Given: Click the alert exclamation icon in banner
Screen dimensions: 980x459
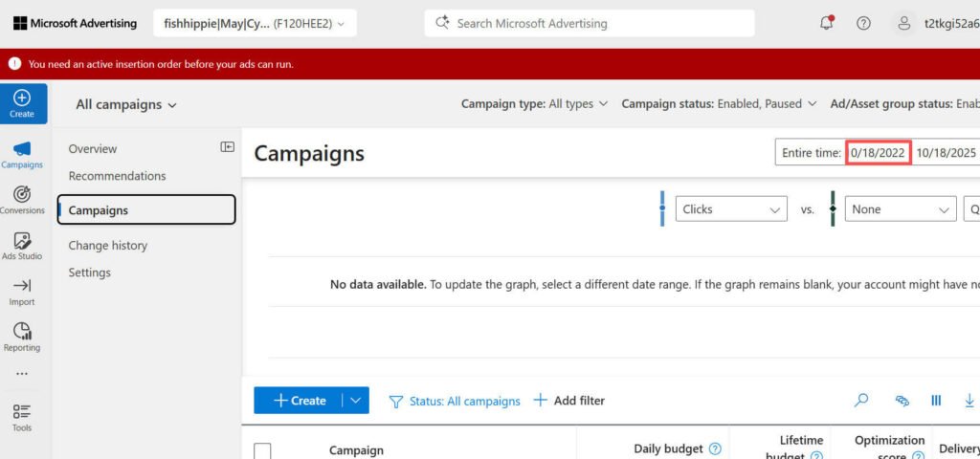Looking at the screenshot, I should point(14,64).
